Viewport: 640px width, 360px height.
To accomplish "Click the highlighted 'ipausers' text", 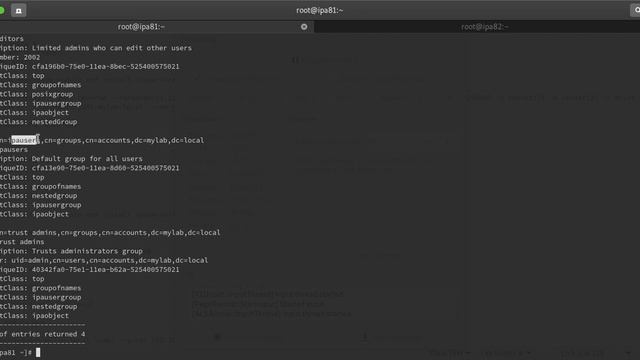I will tap(24, 140).
